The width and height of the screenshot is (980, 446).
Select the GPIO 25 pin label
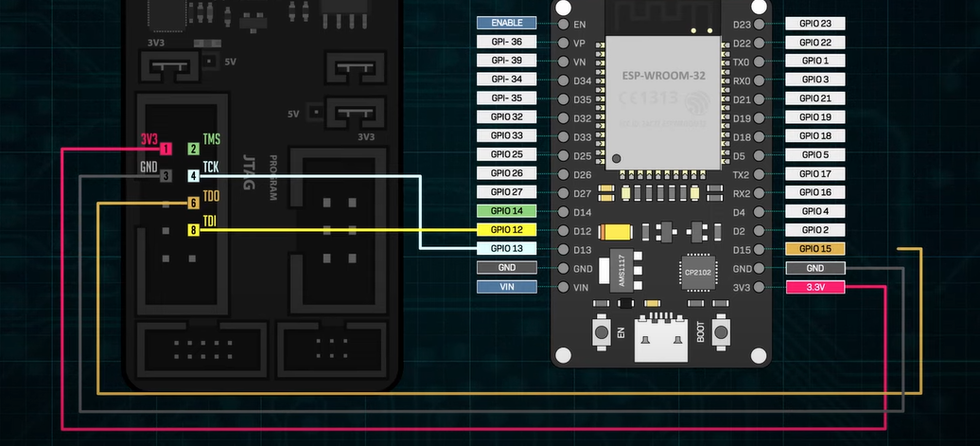pos(507,154)
